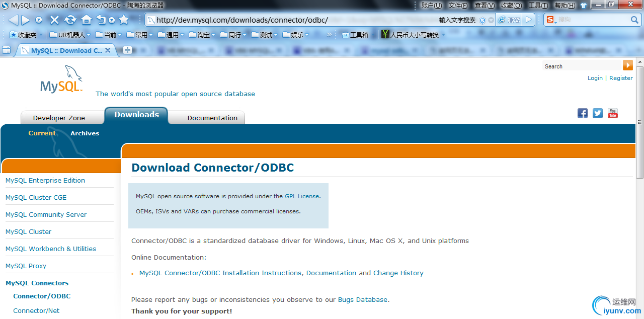Open the dropdown beside the undo icon
Image resolution: width=644 pixels, height=319 pixels.
pyautogui.click(x=112, y=21)
